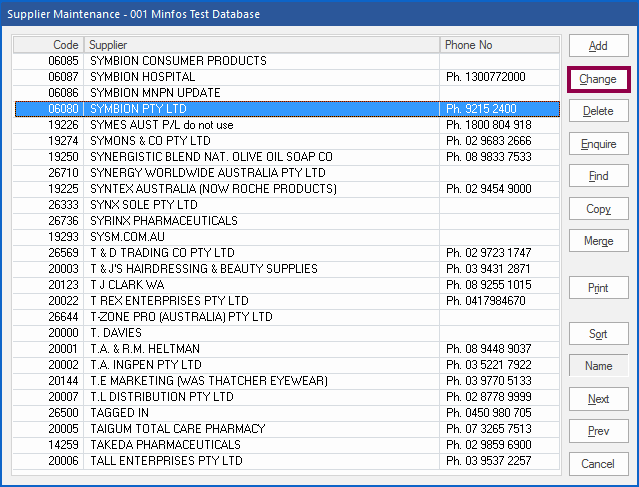Click phone number Ph. 0450 980 705
Screen dimensions: 639x487
pos(489,412)
